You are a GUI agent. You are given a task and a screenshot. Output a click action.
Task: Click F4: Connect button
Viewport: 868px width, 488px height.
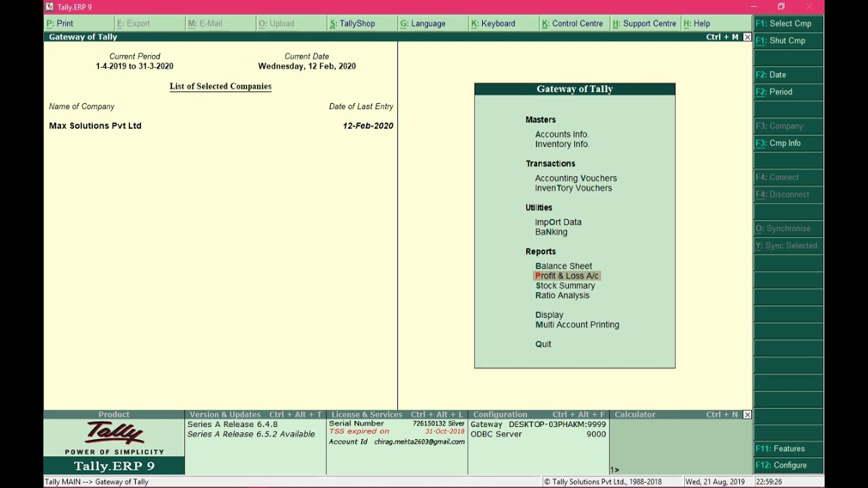pos(788,178)
